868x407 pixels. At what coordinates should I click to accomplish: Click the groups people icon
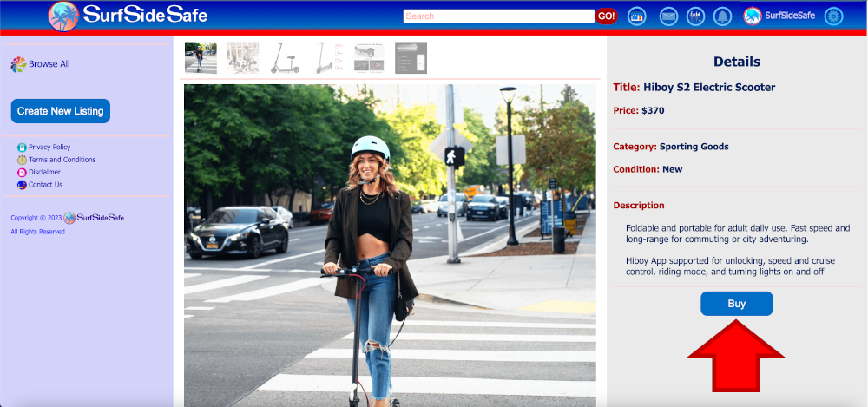point(695,16)
